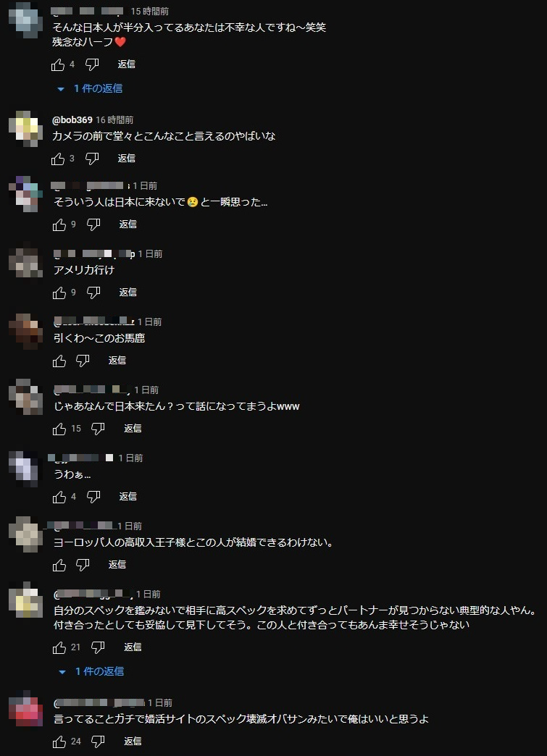Open avatar of bottom 婚活サイト commenter

coord(26,709)
